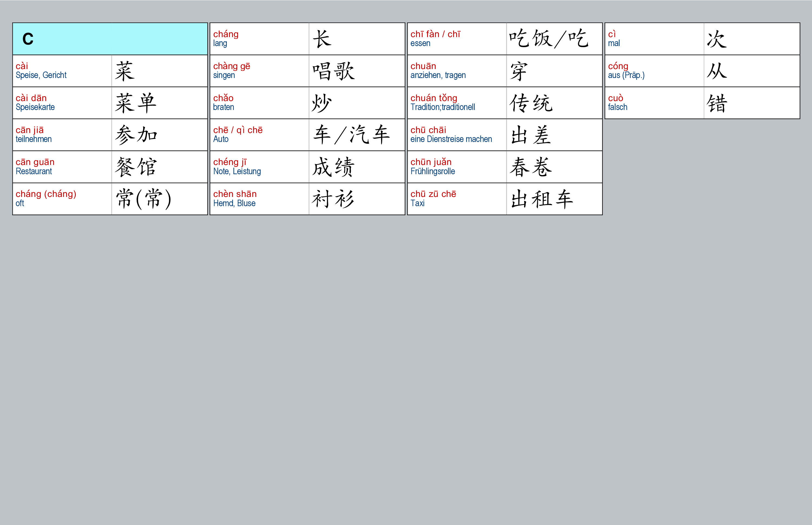Click the 'cuò' falsch entry

654,103
